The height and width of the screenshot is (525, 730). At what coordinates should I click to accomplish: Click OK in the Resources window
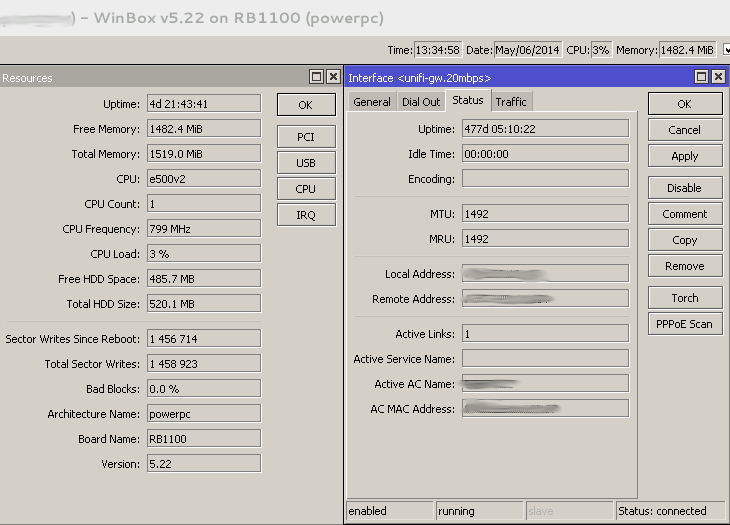pyautogui.click(x=306, y=105)
